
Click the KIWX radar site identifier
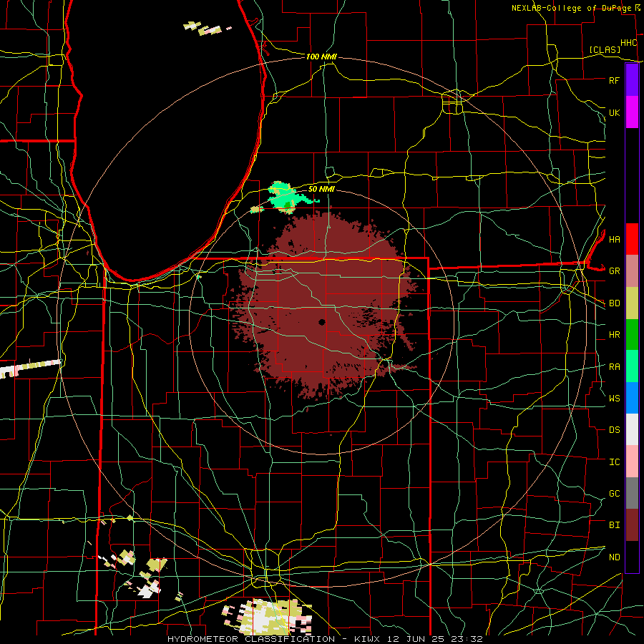(x=368, y=639)
